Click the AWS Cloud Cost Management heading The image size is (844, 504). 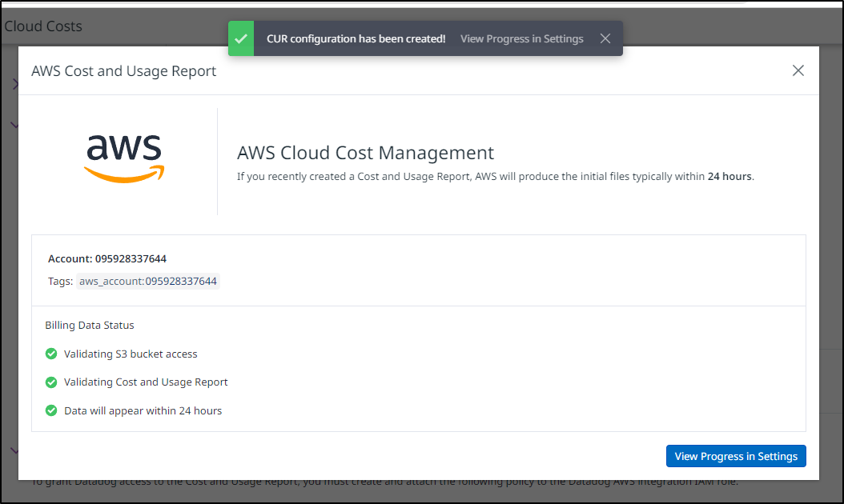click(365, 153)
